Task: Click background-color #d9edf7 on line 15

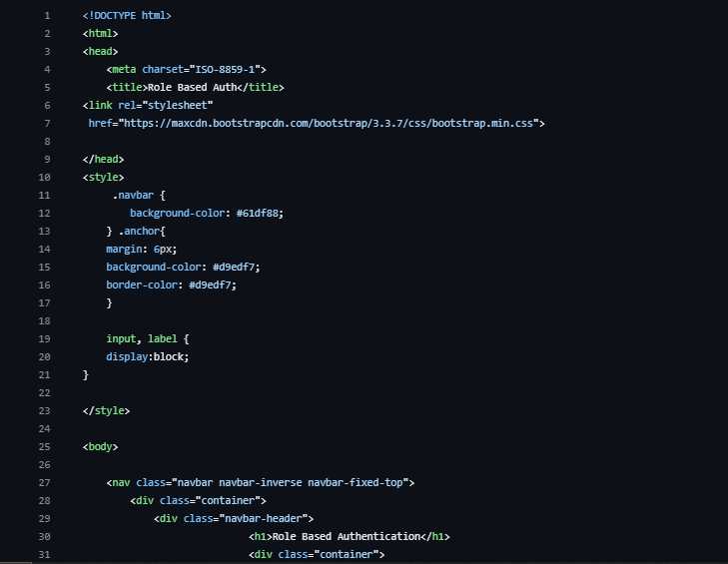Action: 183,268
